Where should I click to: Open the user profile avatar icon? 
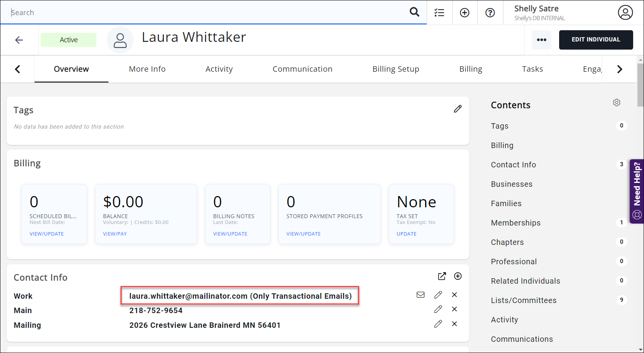(625, 12)
